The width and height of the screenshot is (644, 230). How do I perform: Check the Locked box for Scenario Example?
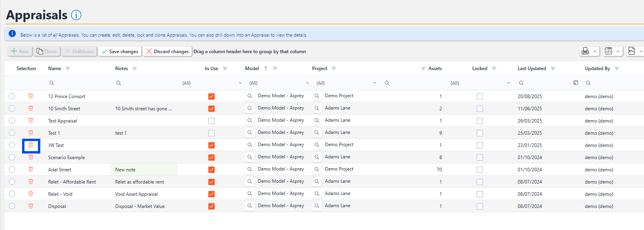(480, 158)
